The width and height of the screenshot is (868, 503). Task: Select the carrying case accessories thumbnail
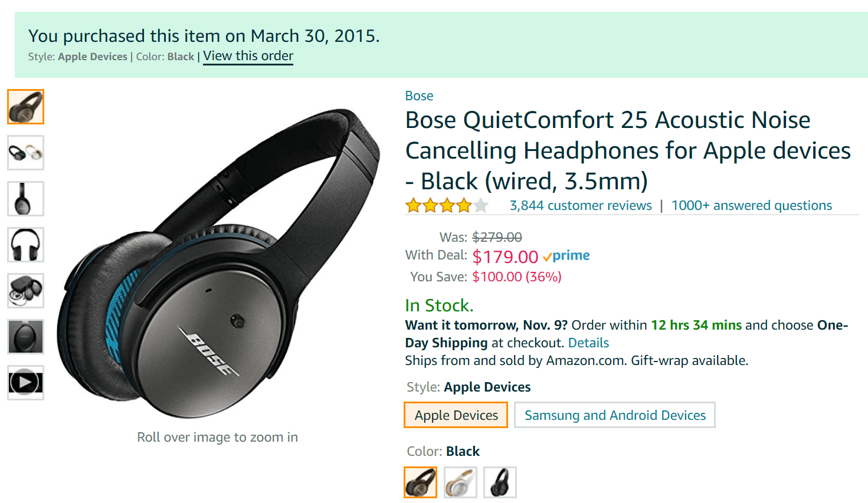click(25, 291)
